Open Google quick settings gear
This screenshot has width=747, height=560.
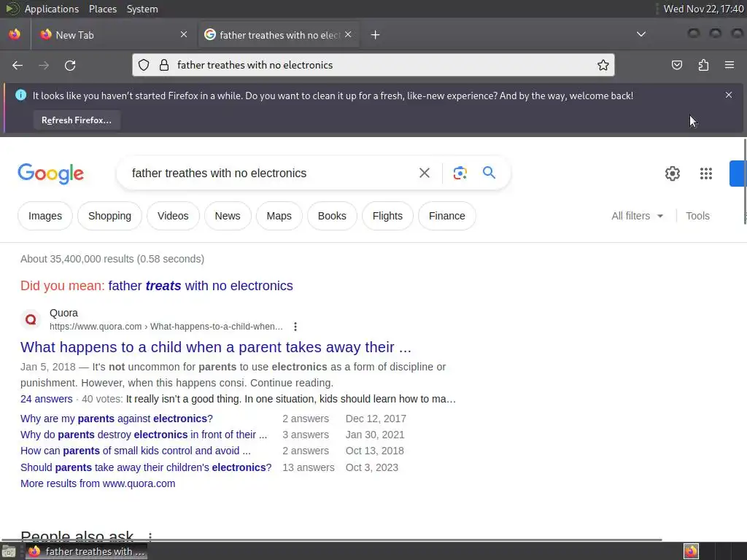672,174
